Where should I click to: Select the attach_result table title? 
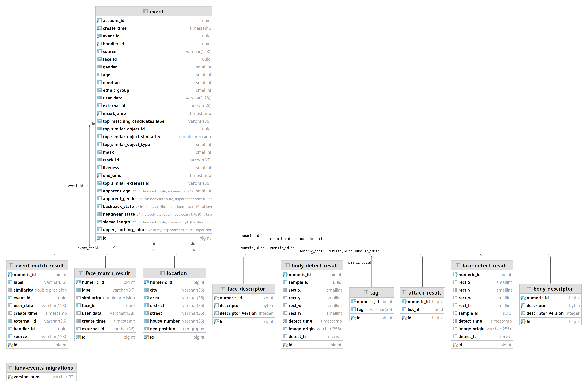pos(424,293)
